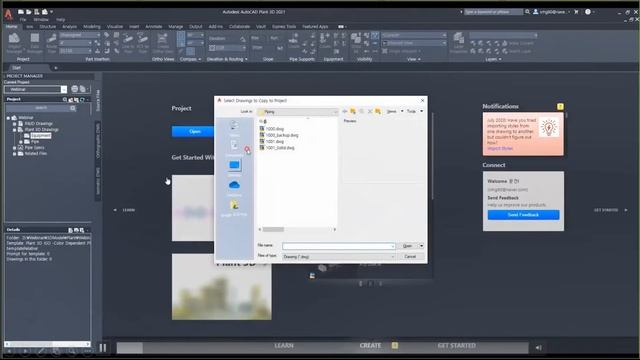Switch to the Manage ribbon tab
The width and height of the screenshot is (640, 360).
coord(176,27)
